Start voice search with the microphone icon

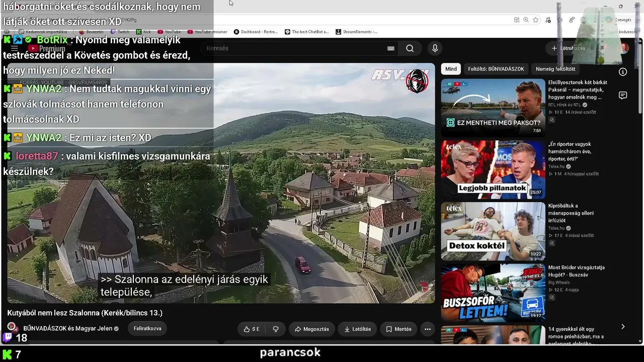point(435,48)
